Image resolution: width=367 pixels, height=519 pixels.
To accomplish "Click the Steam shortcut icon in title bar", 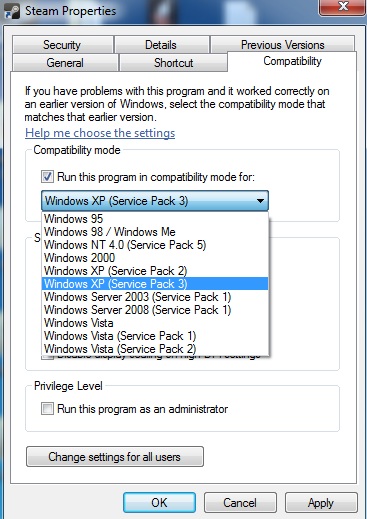I will click(12, 11).
